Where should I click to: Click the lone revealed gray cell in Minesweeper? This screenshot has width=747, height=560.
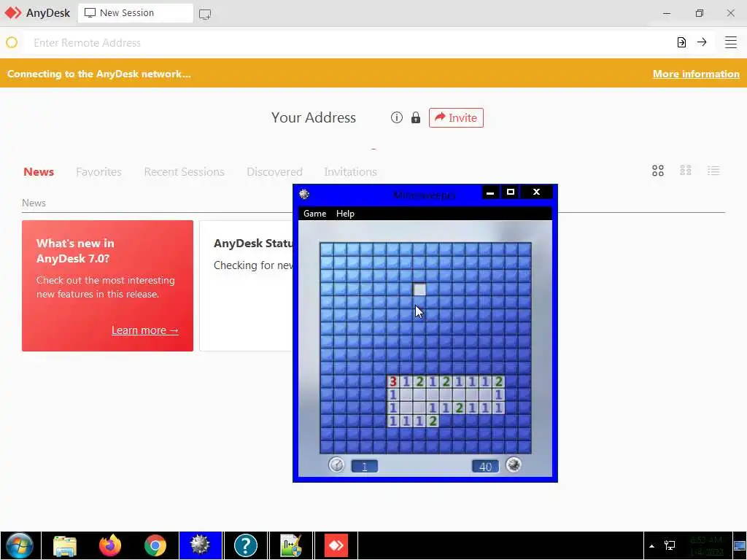tap(419, 289)
